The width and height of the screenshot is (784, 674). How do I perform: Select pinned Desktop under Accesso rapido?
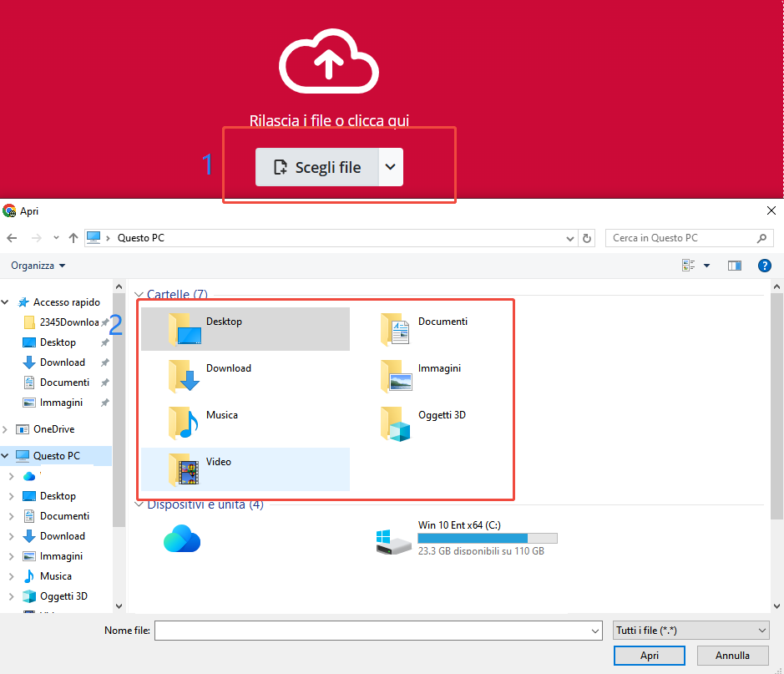58,342
